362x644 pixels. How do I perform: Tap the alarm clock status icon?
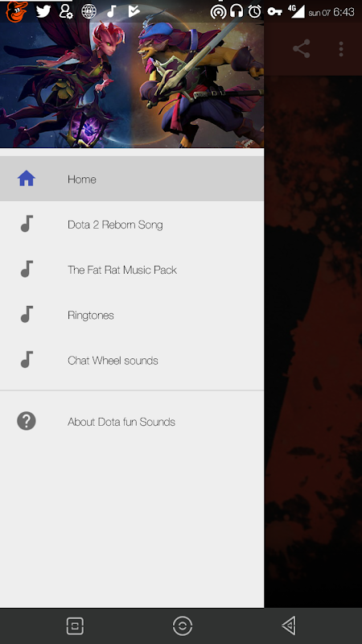click(254, 11)
